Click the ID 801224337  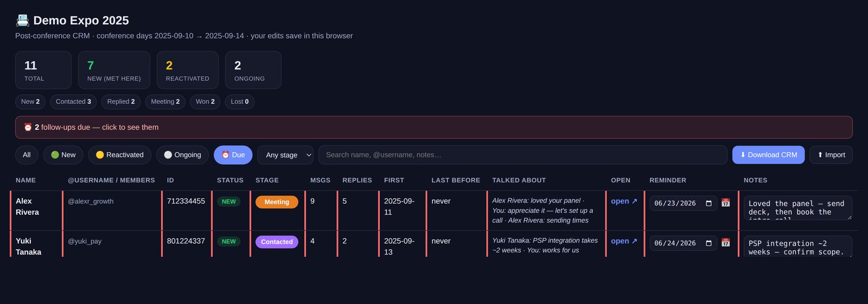(x=186, y=241)
